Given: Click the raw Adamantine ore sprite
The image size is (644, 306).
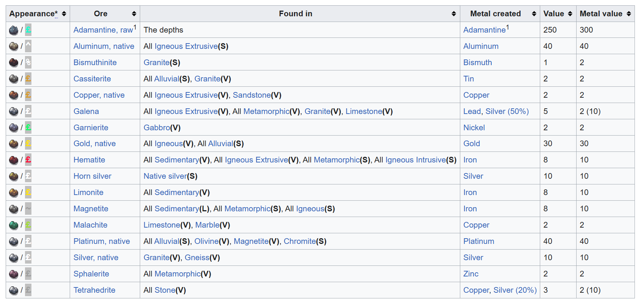Looking at the screenshot, I should (x=14, y=30).
